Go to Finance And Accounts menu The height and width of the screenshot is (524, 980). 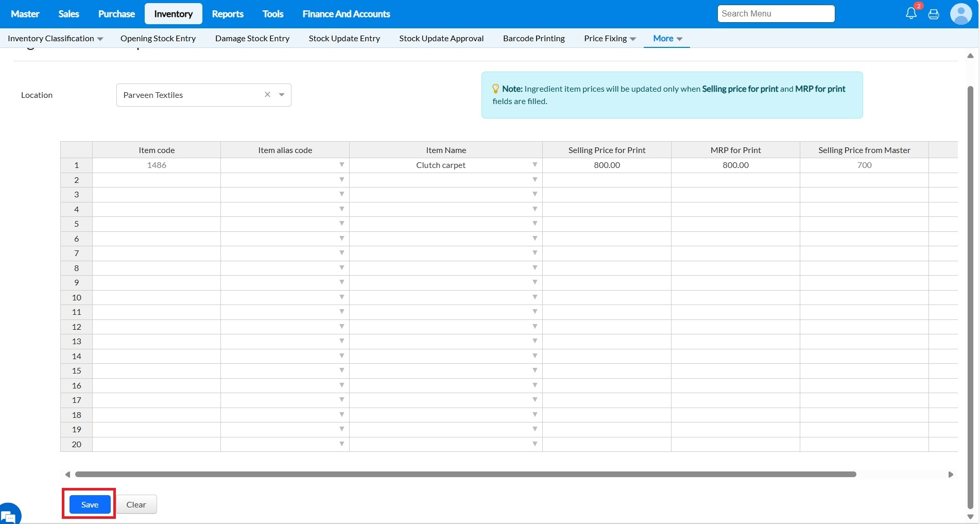[x=346, y=14]
